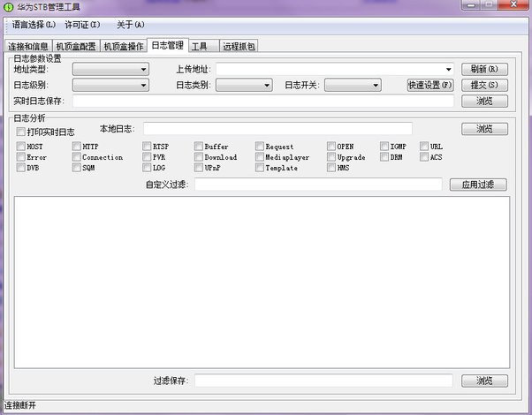Click 浏览 beside 本地日志
This screenshot has width=532, height=415.
tap(484, 129)
